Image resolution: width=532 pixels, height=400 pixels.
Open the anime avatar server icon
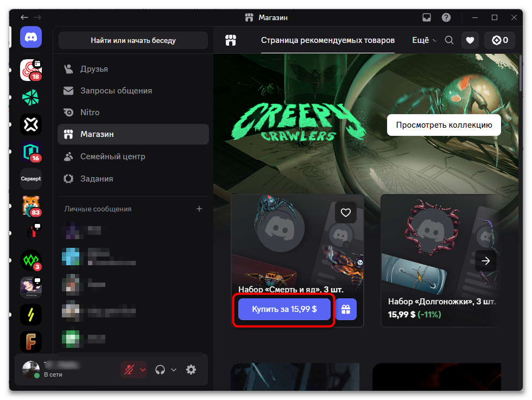[x=31, y=287]
